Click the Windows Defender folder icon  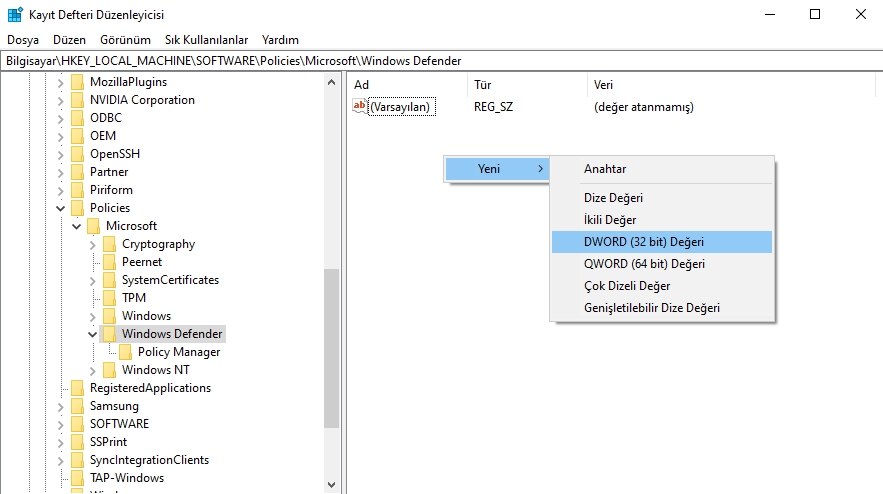pyautogui.click(x=109, y=333)
